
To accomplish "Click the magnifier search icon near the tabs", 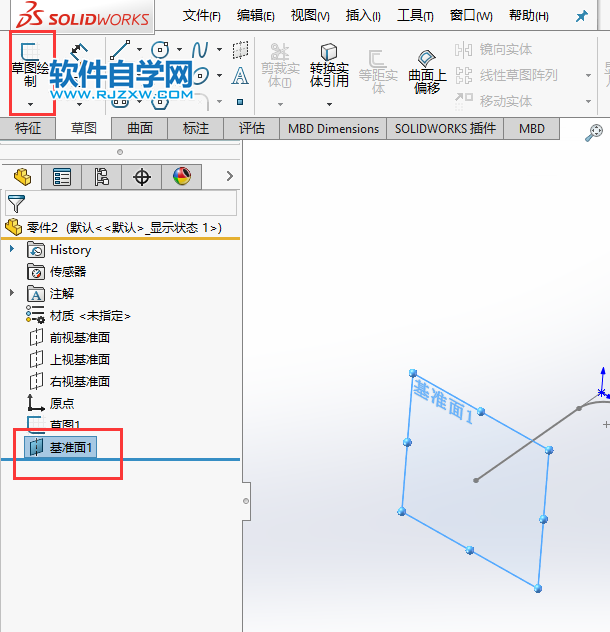I will click(x=594, y=133).
